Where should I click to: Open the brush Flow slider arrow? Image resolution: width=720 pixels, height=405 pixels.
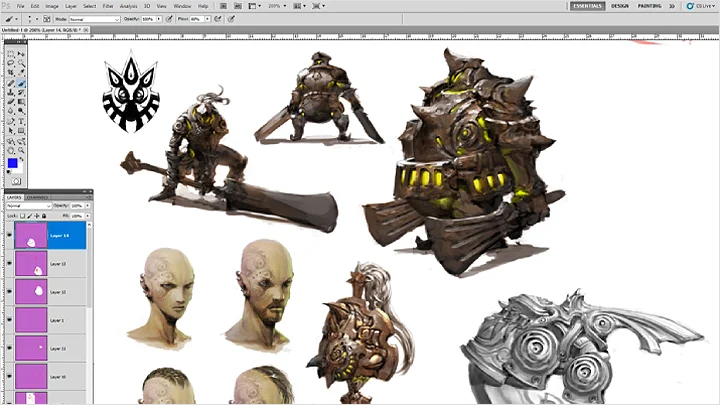point(208,19)
